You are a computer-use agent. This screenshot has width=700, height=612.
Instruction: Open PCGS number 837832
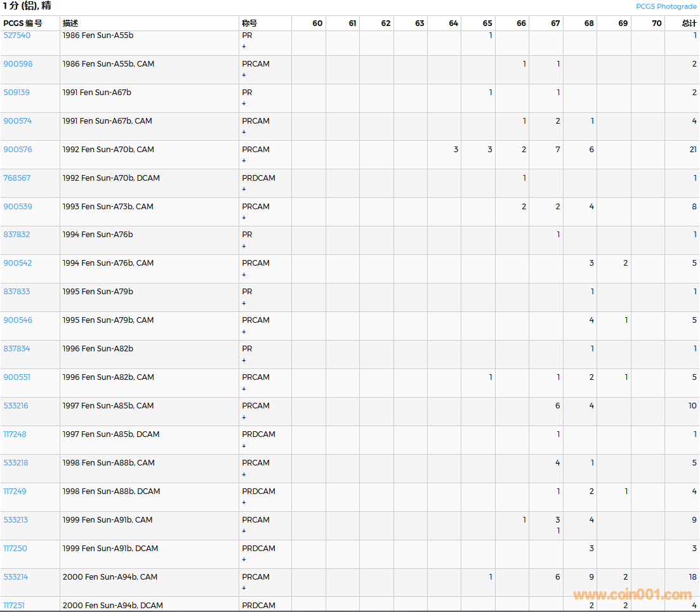17,235
